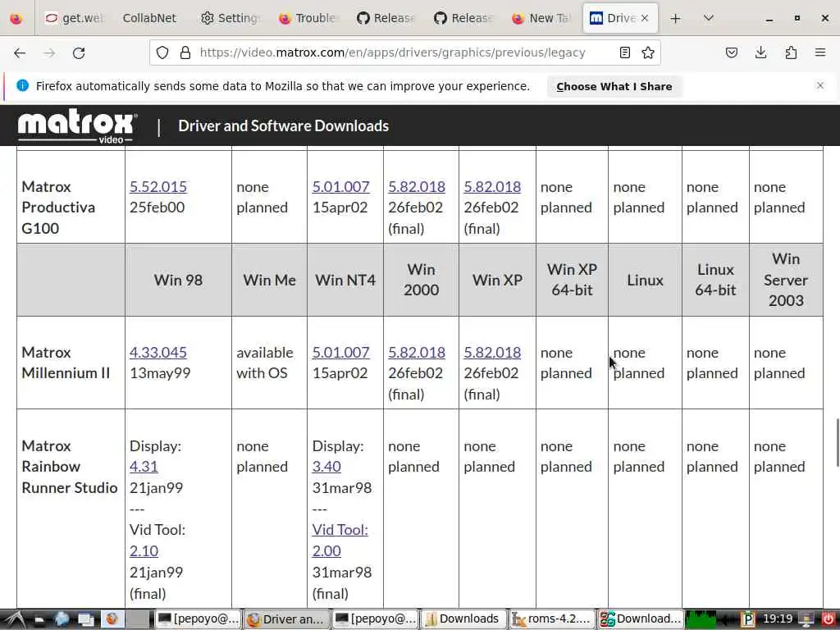Viewport: 840px width, 630px height.
Task: Toggle Reader View in address bar
Action: pyautogui.click(x=624, y=52)
